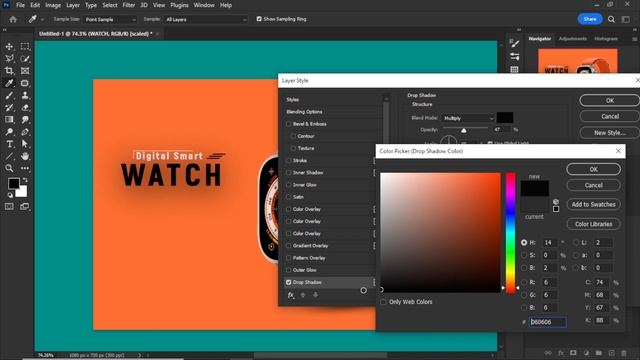Open the Search magnifier icon
Screen dimensions: 640x360
click(611, 19)
